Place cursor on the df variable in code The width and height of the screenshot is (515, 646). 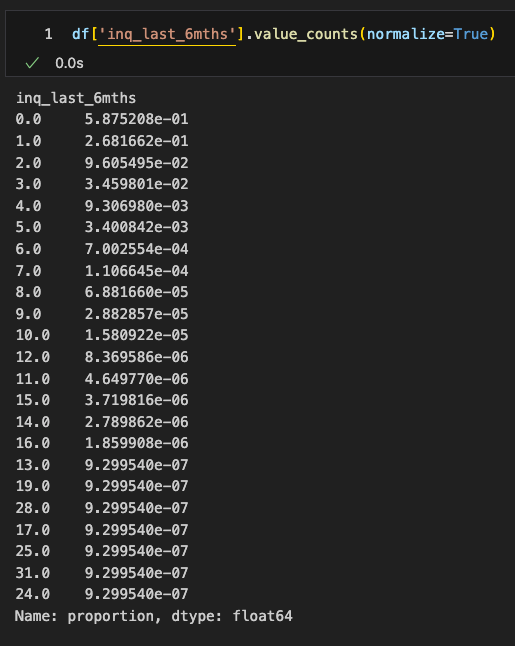(80, 34)
